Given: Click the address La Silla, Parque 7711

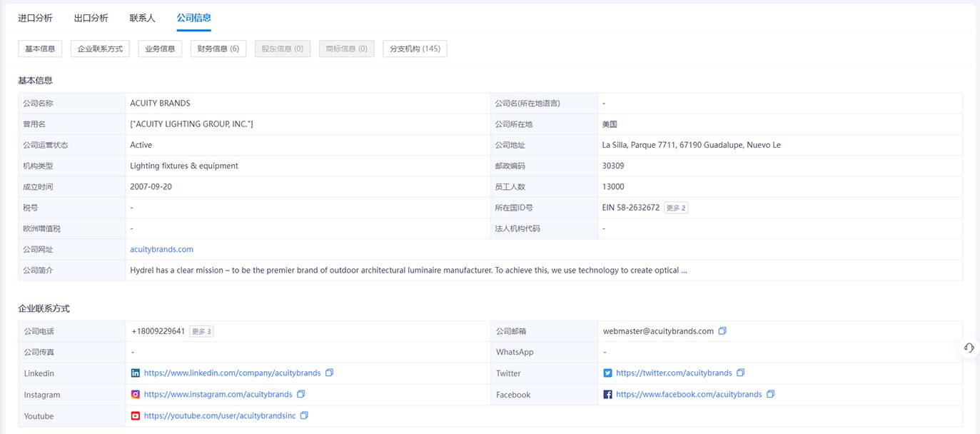Looking at the screenshot, I should point(692,145).
